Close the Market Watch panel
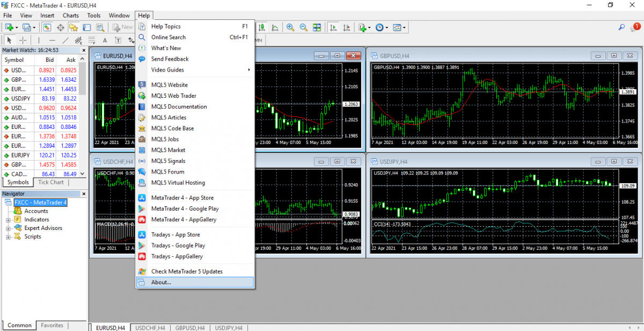The width and height of the screenshot is (644, 331). (x=83, y=50)
